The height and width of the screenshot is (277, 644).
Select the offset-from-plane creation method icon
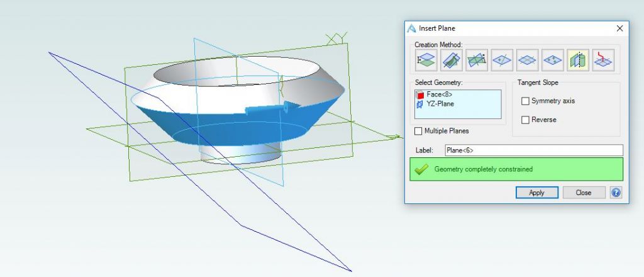[426, 60]
